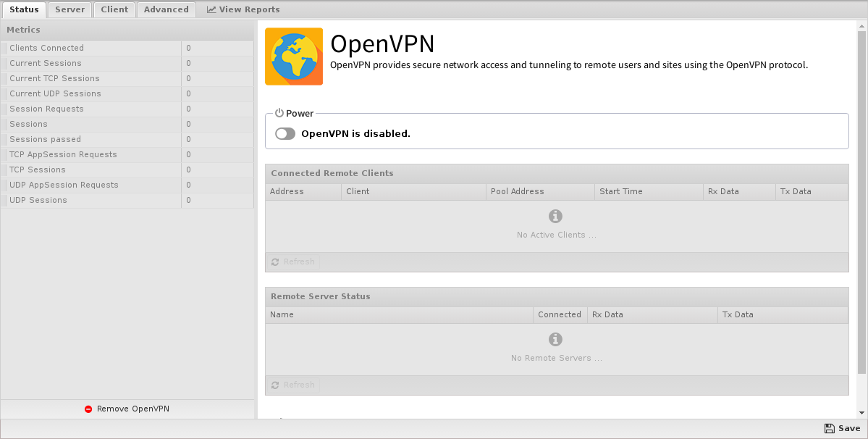Enable the OpenVPN power toggle
The width and height of the screenshot is (868, 439).
(x=286, y=134)
